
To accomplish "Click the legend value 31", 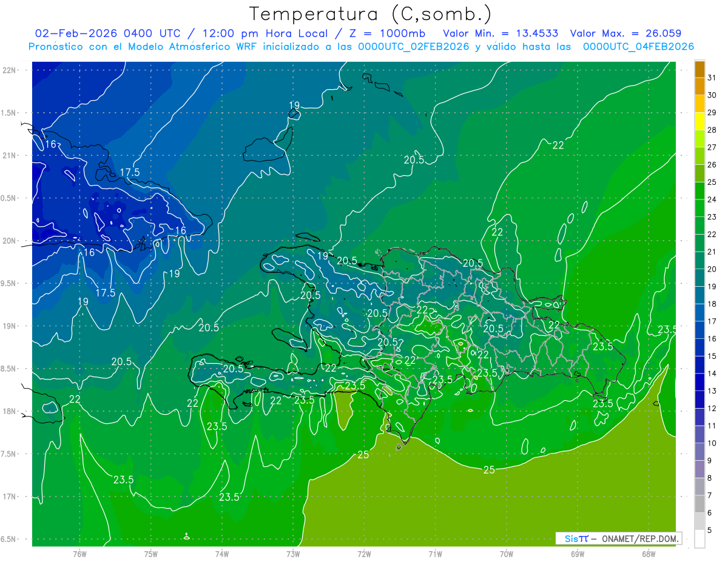I will [x=712, y=78].
